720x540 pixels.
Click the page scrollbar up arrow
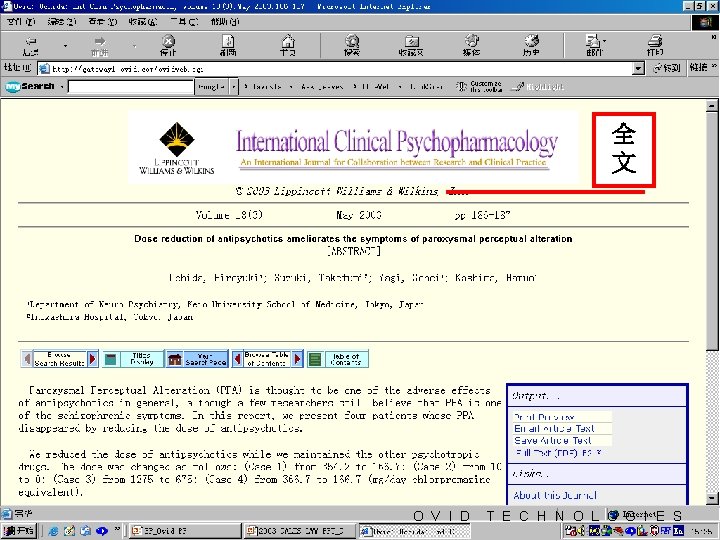click(711, 106)
